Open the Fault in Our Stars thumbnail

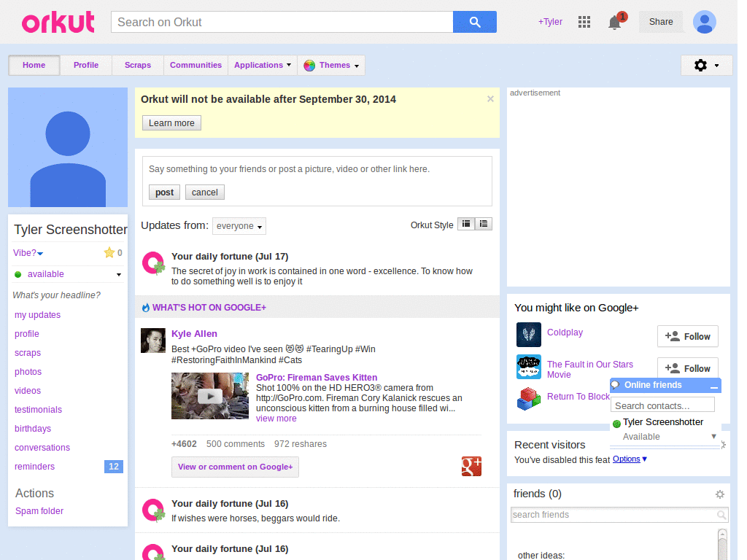pyautogui.click(x=528, y=367)
